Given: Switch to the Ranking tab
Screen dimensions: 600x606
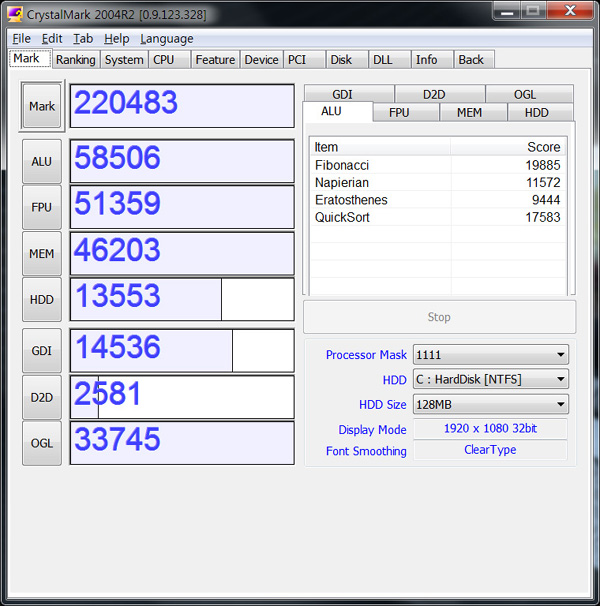Looking at the screenshot, I should (x=76, y=60).
